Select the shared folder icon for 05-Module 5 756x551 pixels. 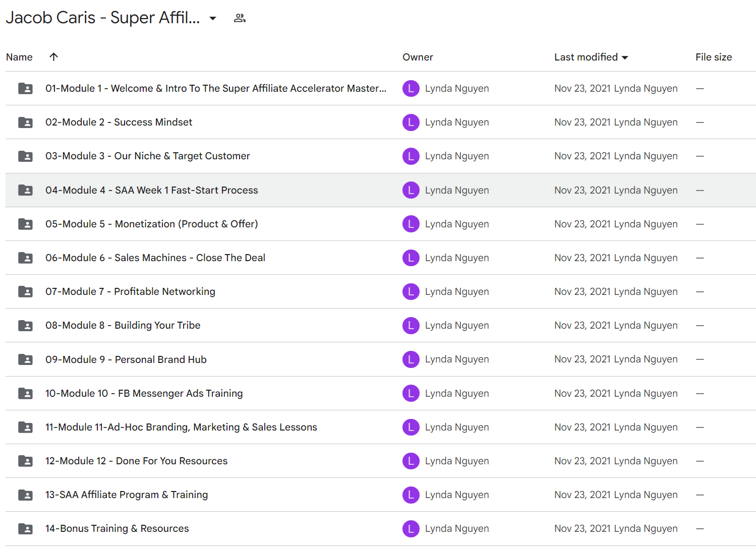pyautogui.click(x=25, y=224)
